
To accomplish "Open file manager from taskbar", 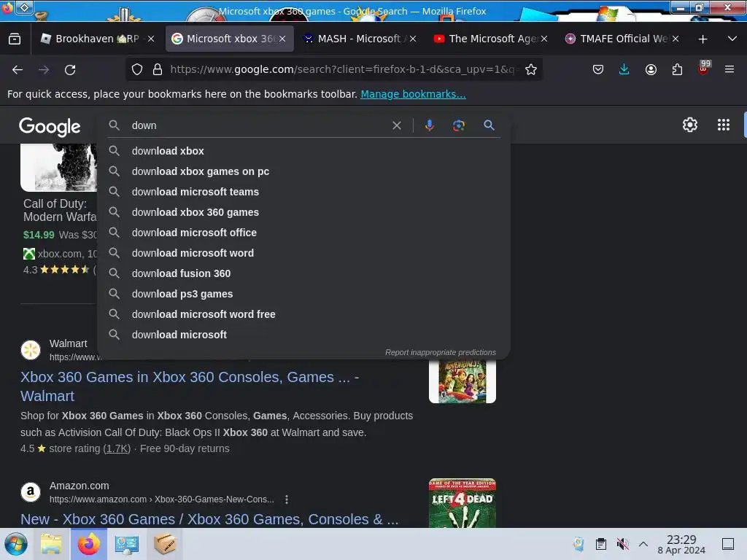I will click(51, 544).
